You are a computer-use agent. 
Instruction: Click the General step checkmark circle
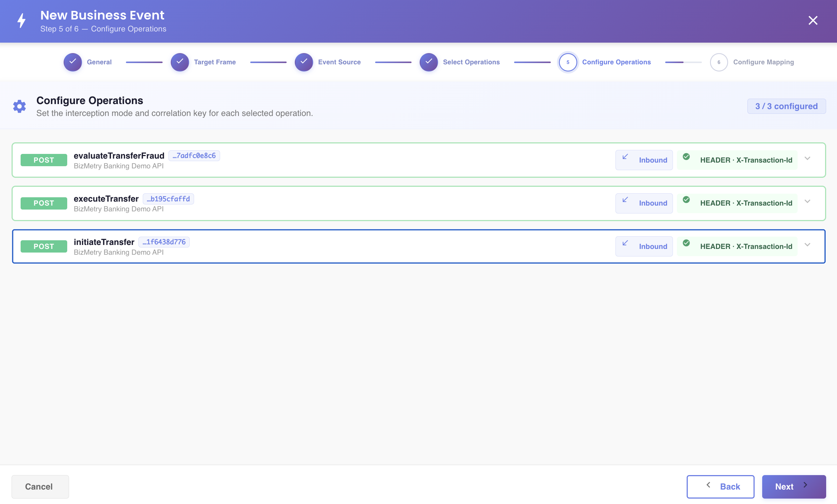pyautogui.click(x=73, y=62)
